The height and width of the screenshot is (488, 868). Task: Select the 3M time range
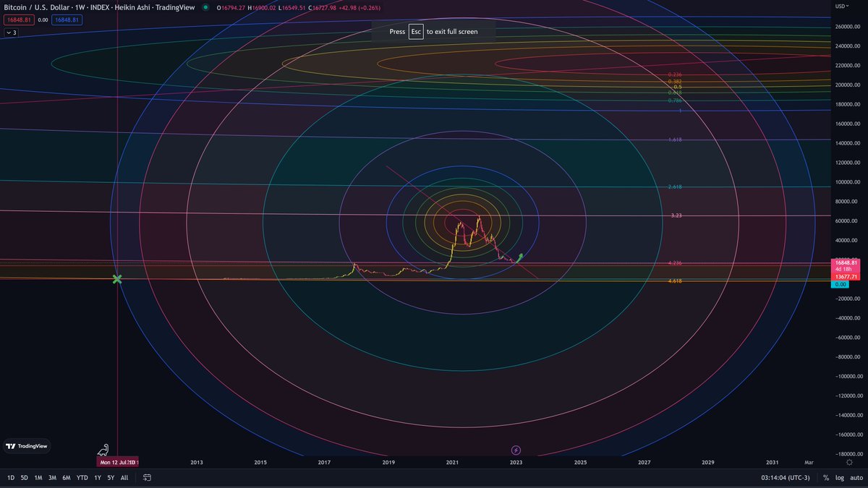pyautogui.click(x=52, y=478)
